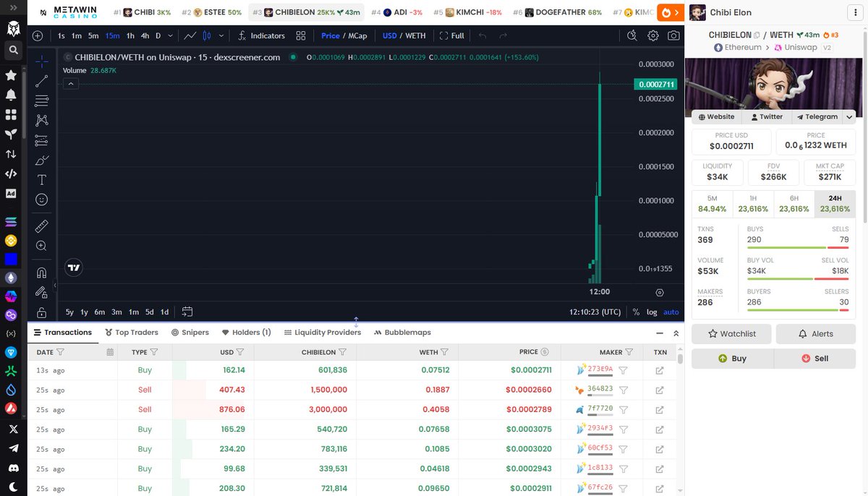Select the BNB chain icon in the sidebar

(11, 241)
